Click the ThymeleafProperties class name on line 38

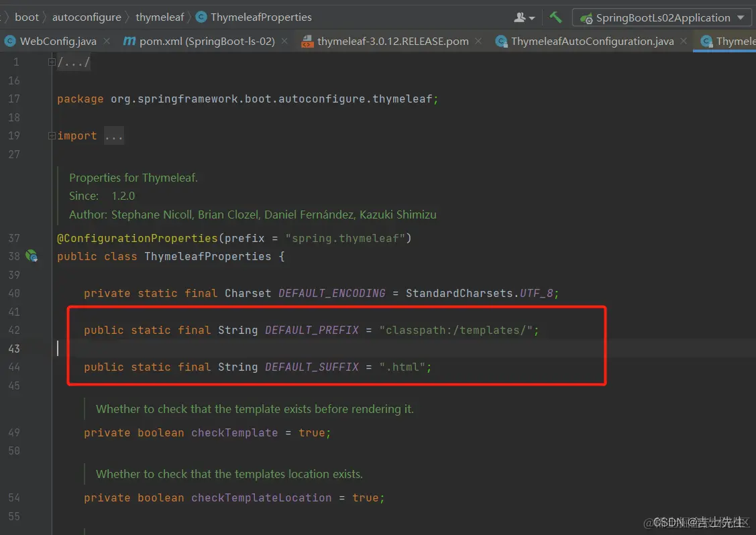208,256
